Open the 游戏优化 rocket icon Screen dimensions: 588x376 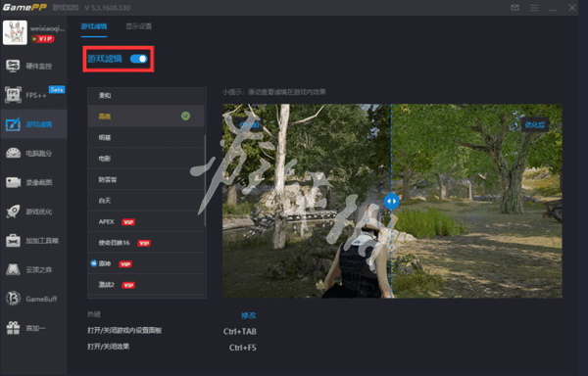13,211
